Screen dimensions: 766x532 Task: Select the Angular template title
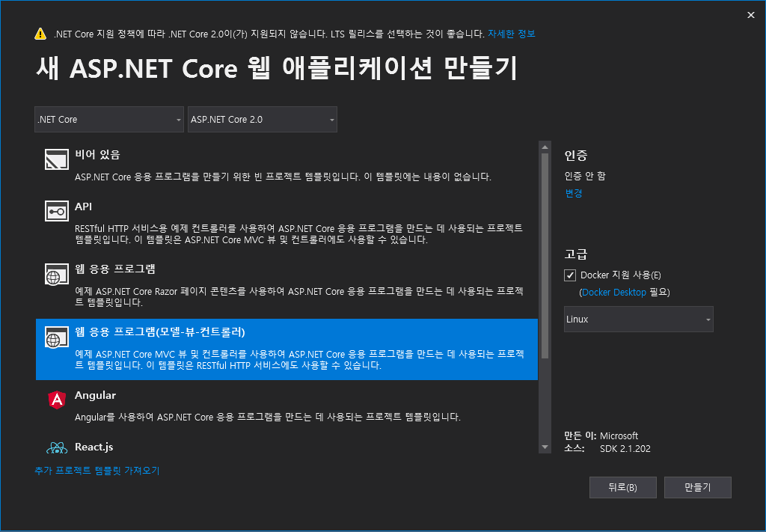click(95, 395)
